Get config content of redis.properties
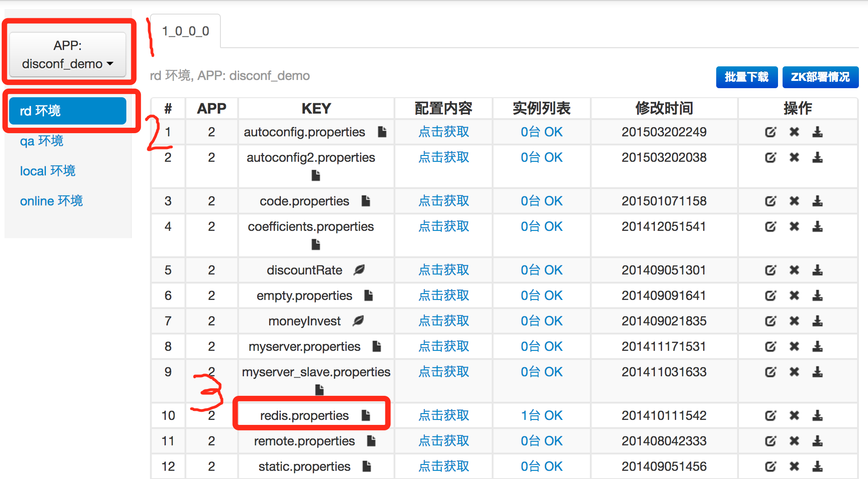Image resolution: width=868 pixels, height=479 pixels. click(444, 416)
